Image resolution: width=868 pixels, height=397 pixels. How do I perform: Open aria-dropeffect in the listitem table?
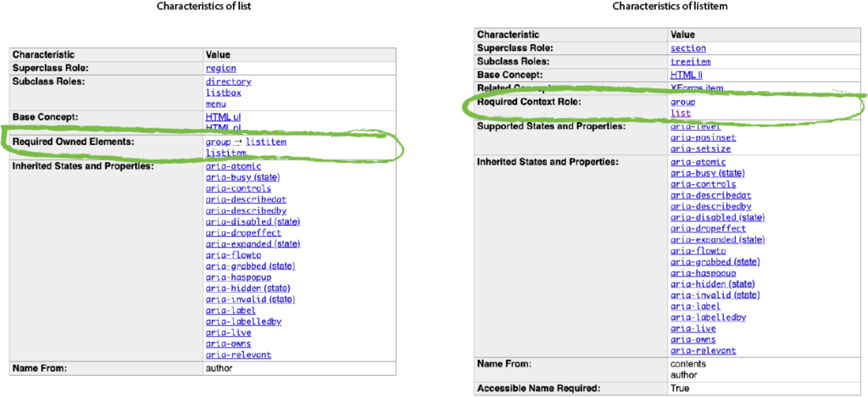click(709, 228)
